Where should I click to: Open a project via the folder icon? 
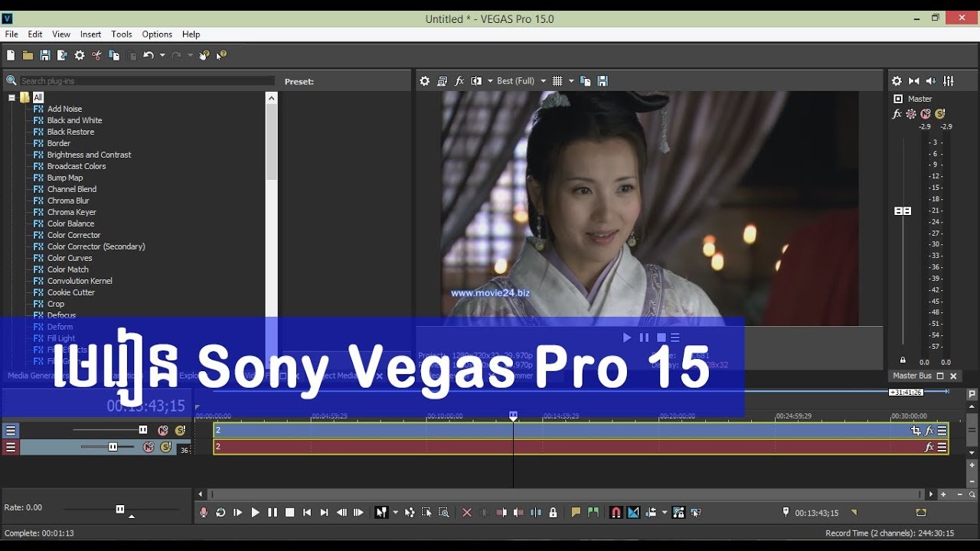coord(28,55)
